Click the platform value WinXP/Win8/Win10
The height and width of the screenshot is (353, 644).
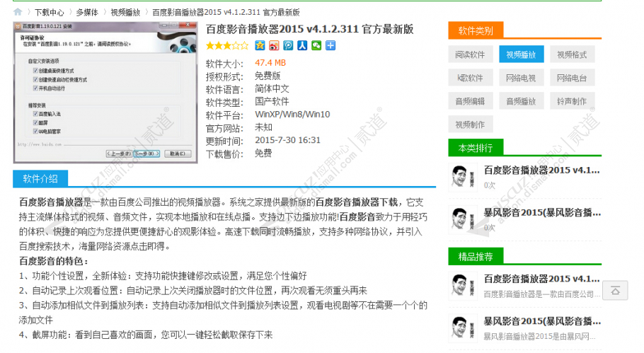[292, 115]
